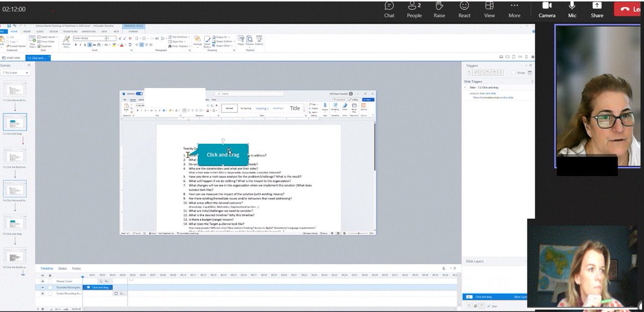
Task: Click the text highlight color icon
Action: [x=114, y=45]
